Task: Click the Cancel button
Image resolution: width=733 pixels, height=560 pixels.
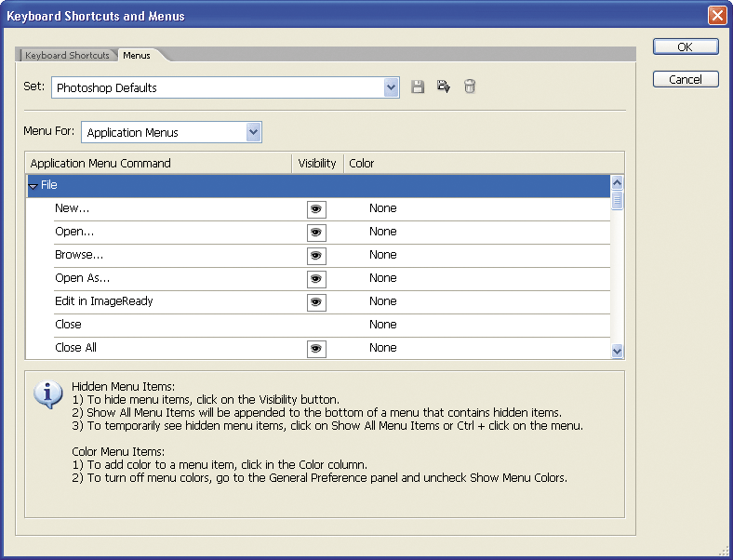Action: pos(685,79)
